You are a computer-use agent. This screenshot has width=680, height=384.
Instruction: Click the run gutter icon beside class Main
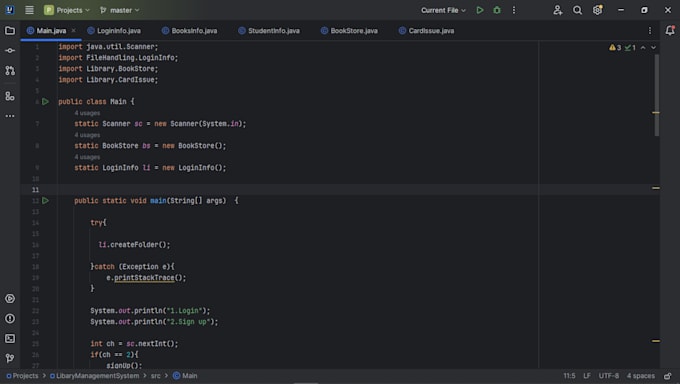point(45,102)
